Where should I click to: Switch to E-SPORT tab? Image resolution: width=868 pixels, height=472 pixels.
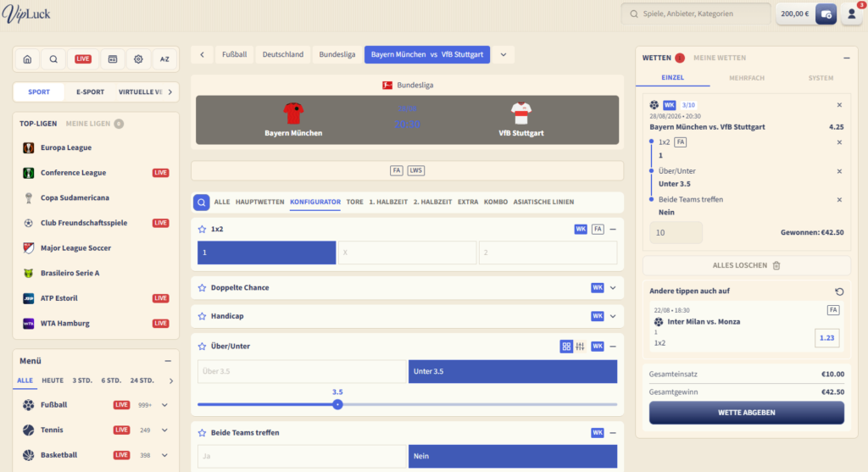[x=90, y=92]
